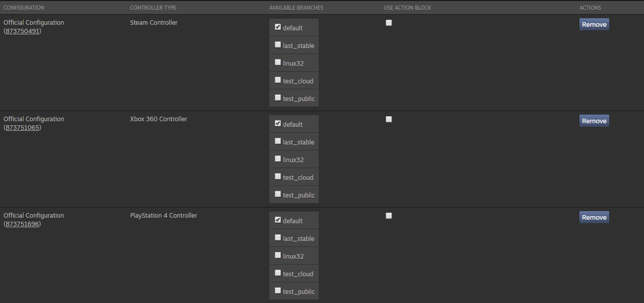The width and height of the screenshot is (644, 303).
Task: Uncheck default branch for PlayStation 4 Controller
Action: (278, 220)
